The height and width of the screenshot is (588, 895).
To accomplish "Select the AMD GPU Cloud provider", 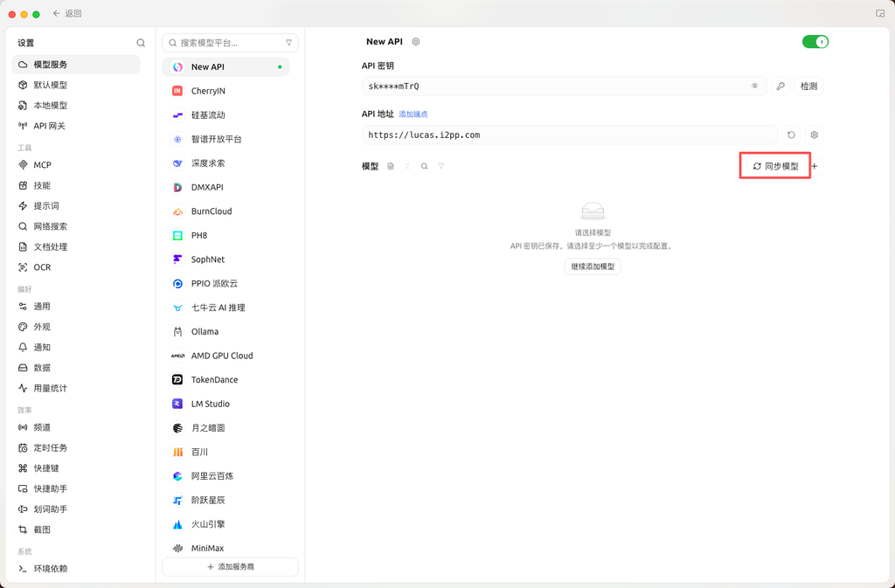I will coord(225,356).
